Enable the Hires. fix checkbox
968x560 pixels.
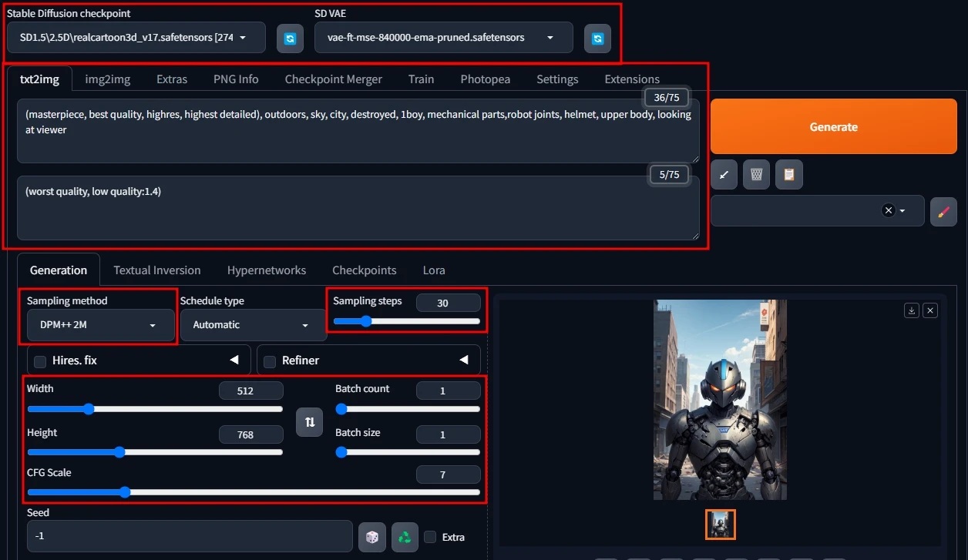point(40,360)
